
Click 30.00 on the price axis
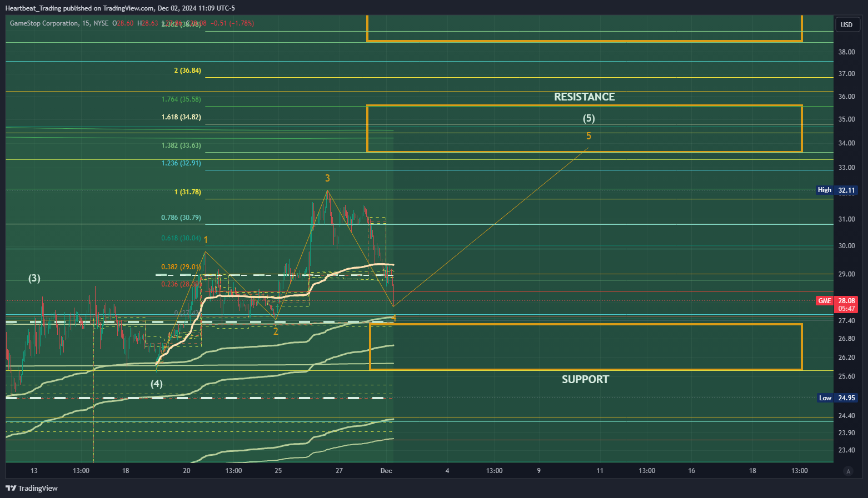pos(846,246)
